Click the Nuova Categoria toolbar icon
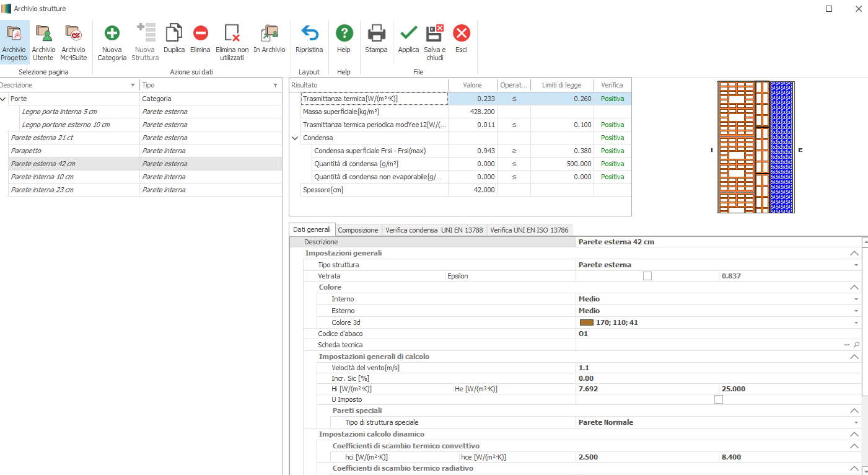Viewport: 868px width, 475px height. tap(112, 34)
